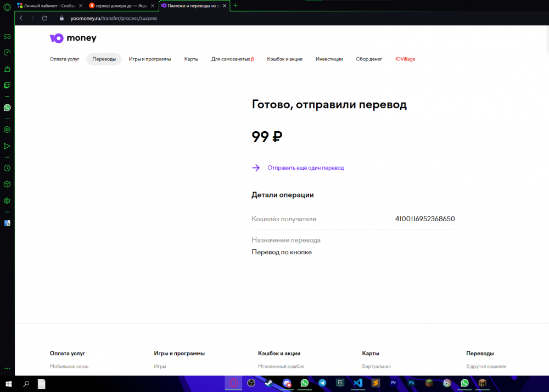The image size is (549, 392).
Task: Open Steam from the taskbar
Action: [269, 383]
